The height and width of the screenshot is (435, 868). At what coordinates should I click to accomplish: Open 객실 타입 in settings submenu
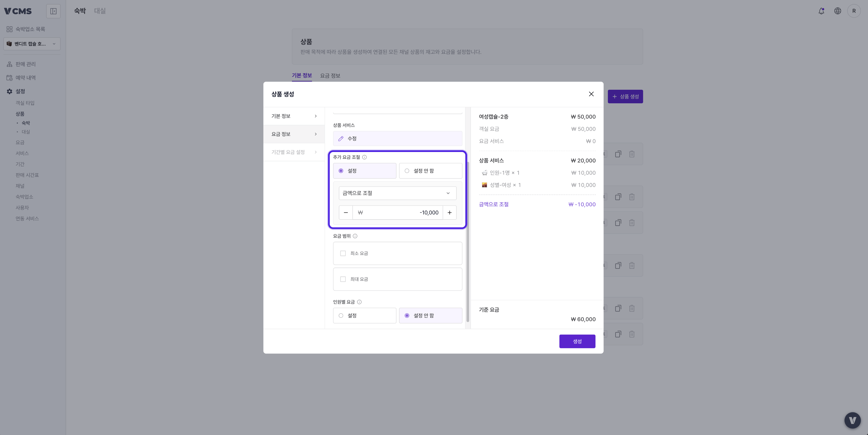25,103
